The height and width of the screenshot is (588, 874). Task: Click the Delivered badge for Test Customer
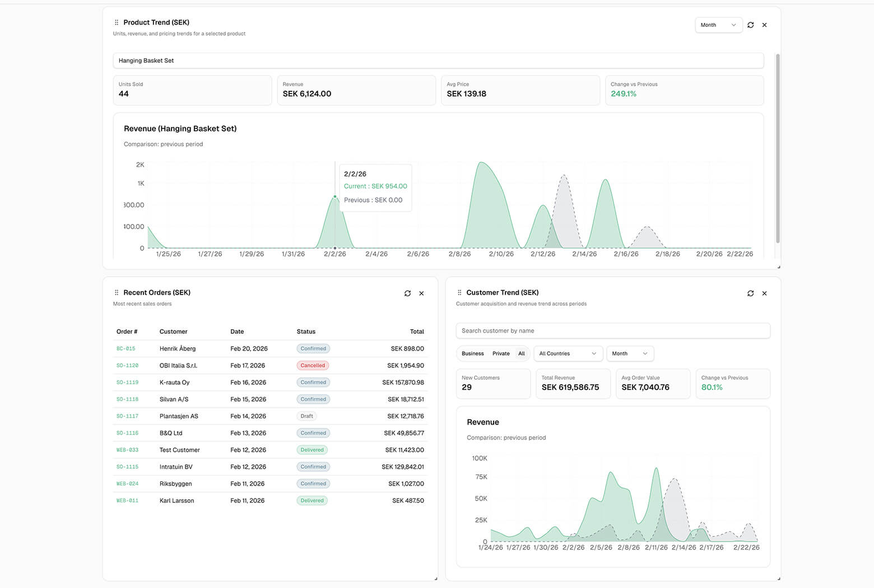pyautogui.click(x=312, y=450)
